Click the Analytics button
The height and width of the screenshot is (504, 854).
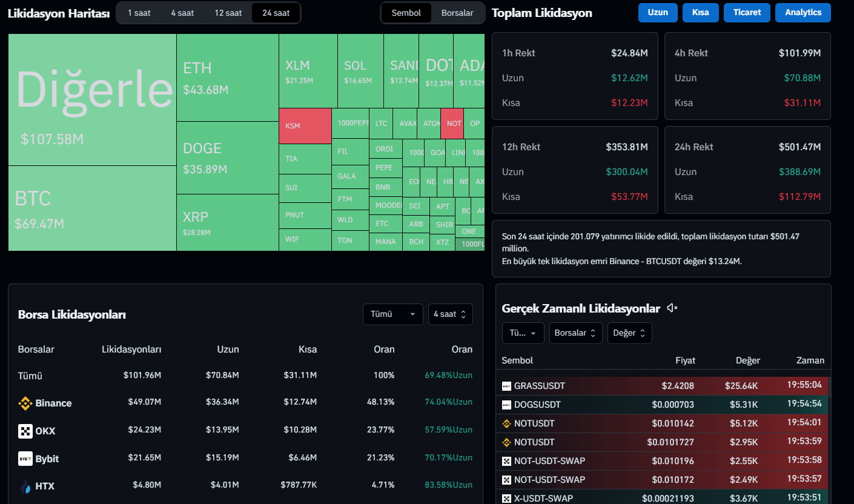click(803, 13)
